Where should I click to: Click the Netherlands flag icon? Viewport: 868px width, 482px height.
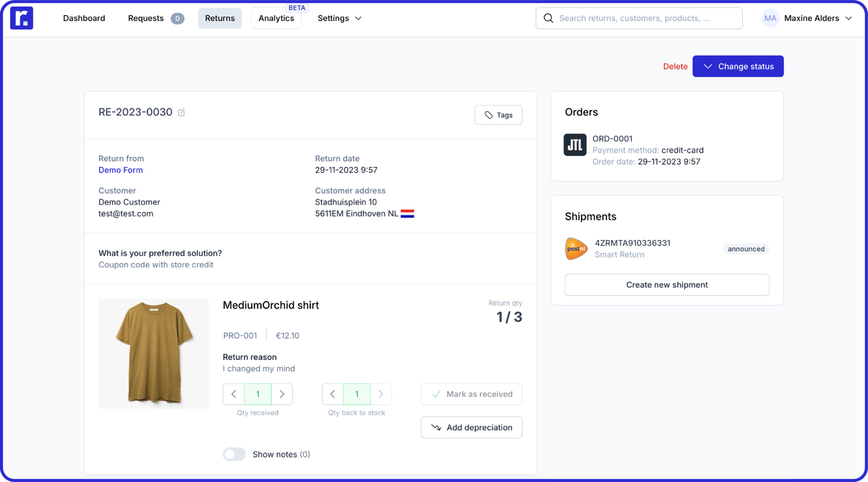[x=408, y=214]
